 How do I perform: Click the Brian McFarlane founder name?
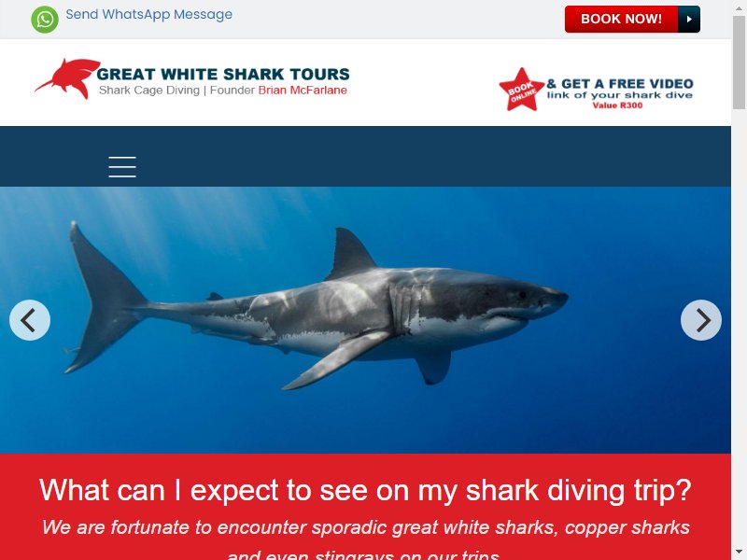coord(303,90)
